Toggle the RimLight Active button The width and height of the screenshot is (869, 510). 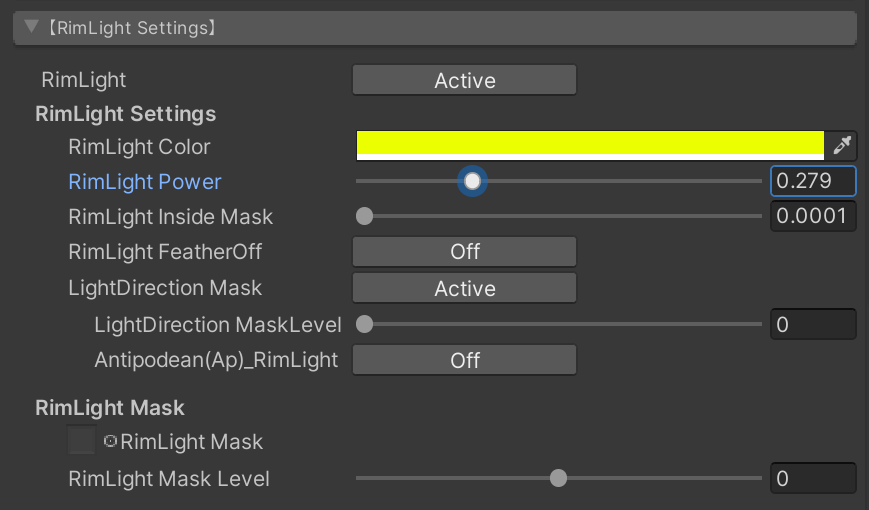pyautogui.click(x=464, y=81)
